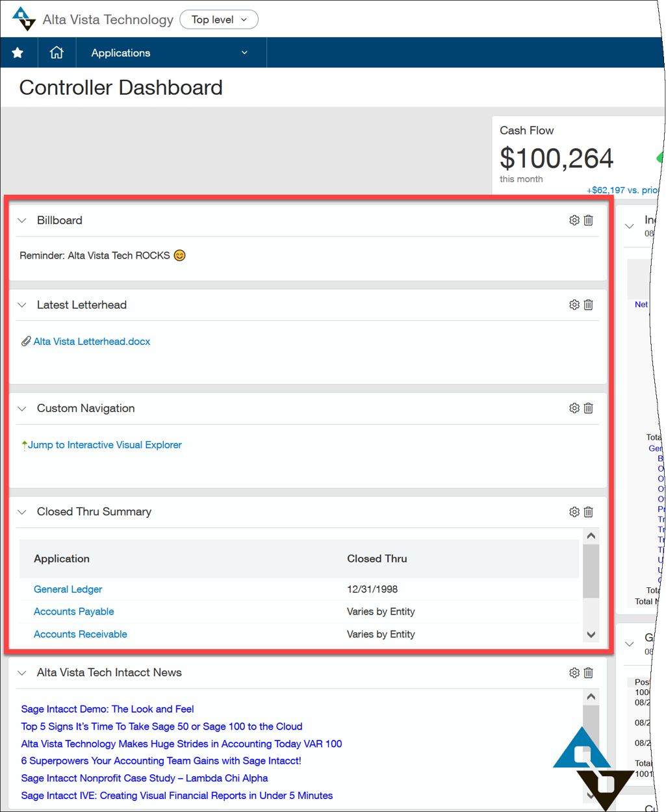
Task: Collapse the Closed Thru Summary panel
Action: 22,512
